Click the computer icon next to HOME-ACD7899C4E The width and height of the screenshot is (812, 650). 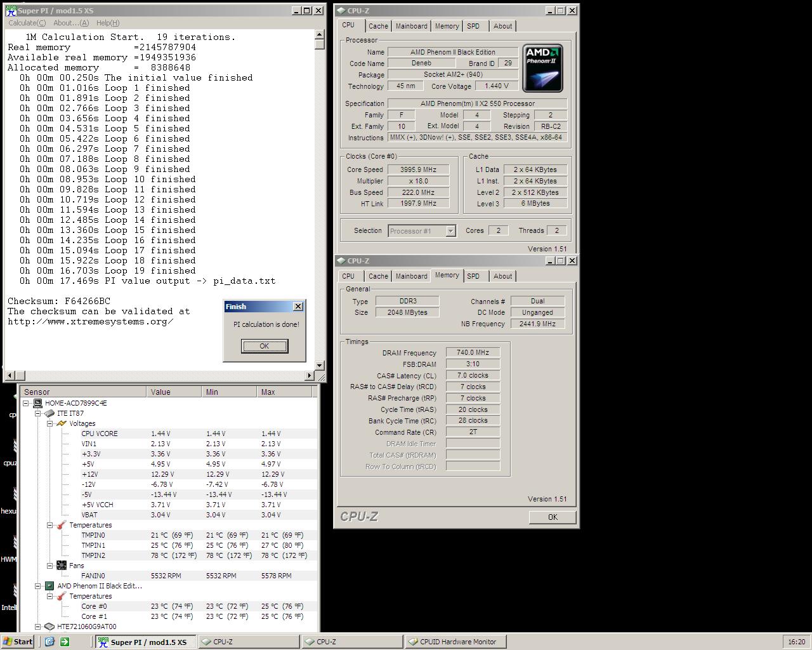[38, 403]
